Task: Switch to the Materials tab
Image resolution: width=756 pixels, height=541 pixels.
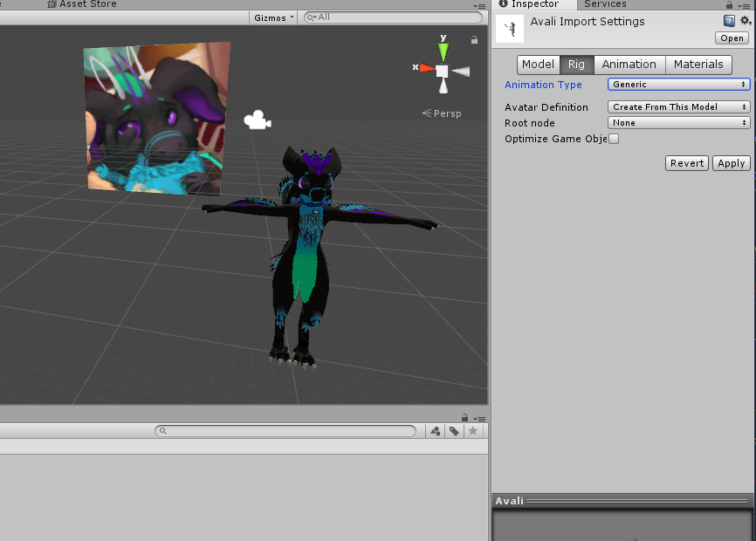Action: point(698,65)
